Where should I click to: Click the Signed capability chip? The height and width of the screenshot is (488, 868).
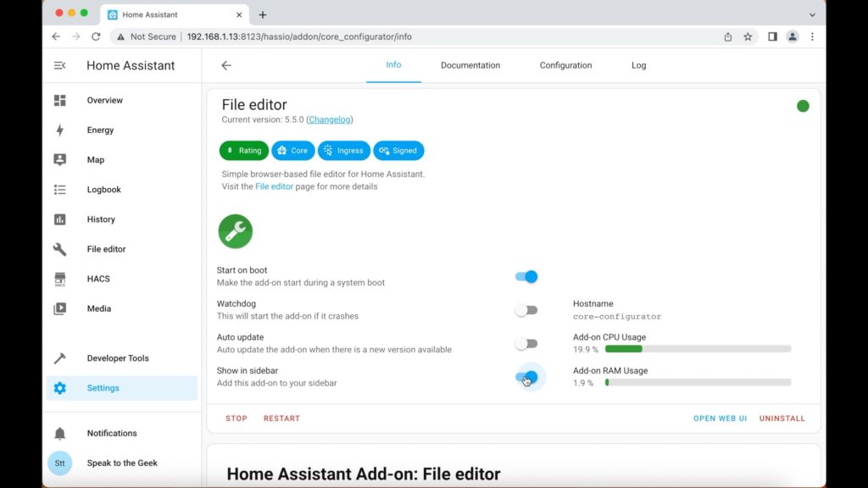coord(398,151)
